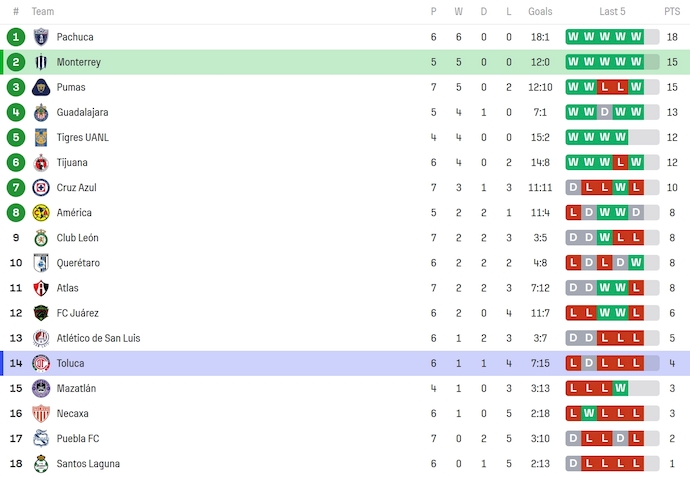Sort standings by Goals column header
This screenshot has height=477, width=690.
(x=540, y=12)
